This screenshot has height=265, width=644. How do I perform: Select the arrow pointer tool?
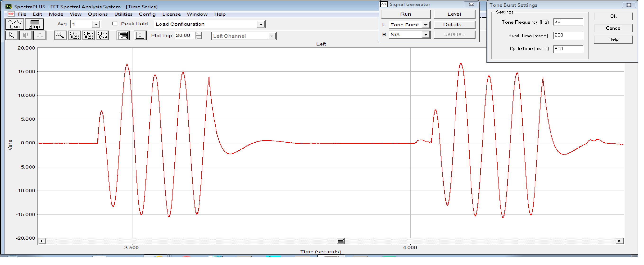click(x=12, y=36)
